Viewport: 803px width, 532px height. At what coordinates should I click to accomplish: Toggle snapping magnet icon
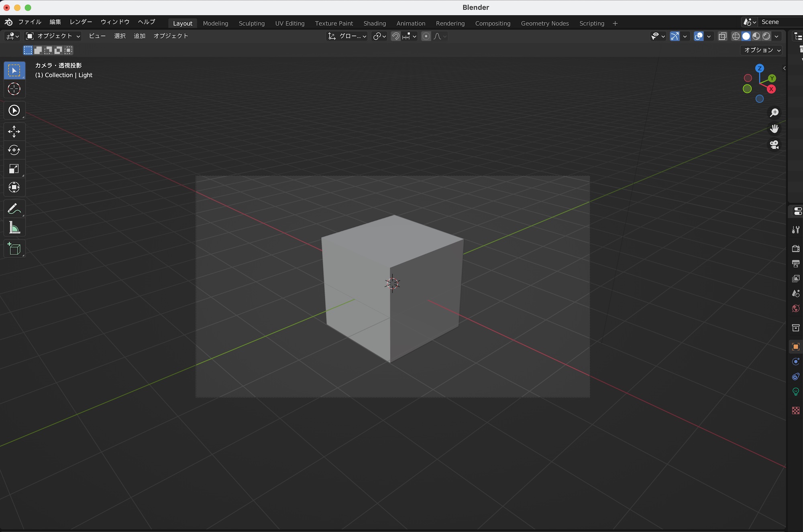click(395, 37)
